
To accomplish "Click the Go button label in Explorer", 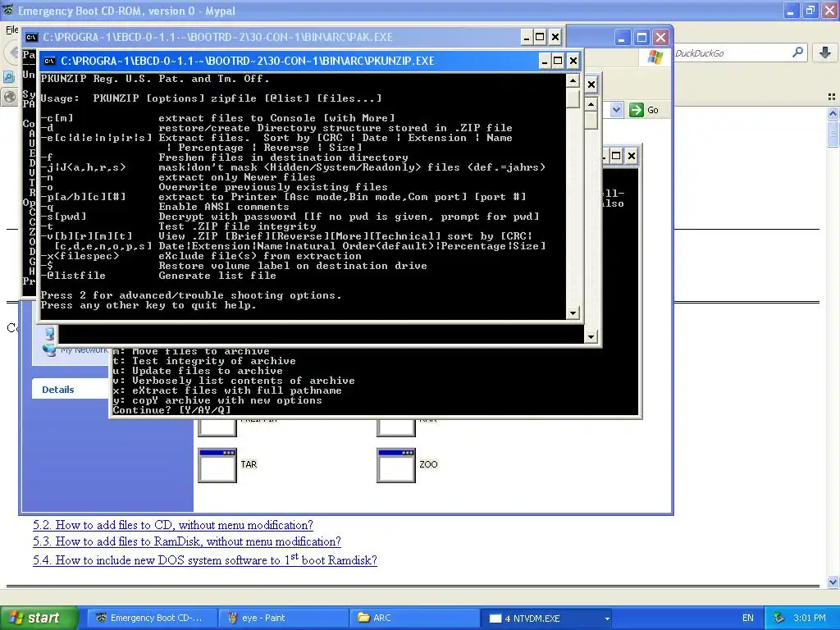I will pyautogui.click(x=652, y=111).
